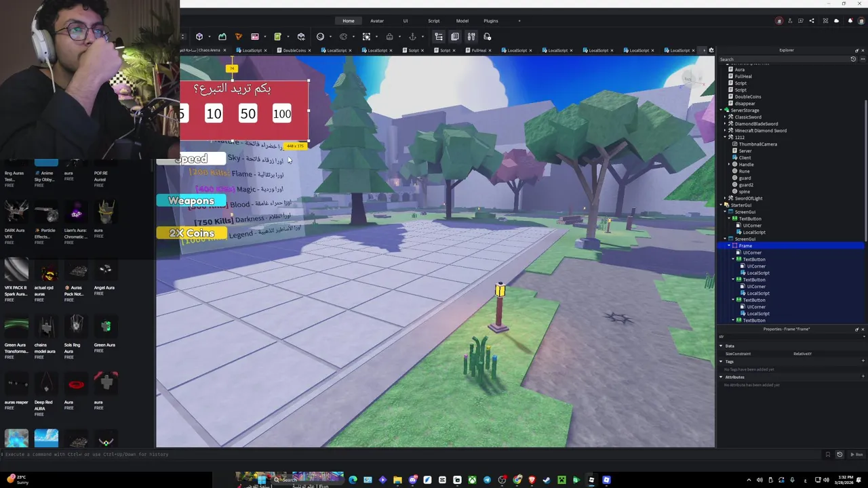Expand the ClassicSword tool node
Viewport: 868px width, 488px height.
point(725,117)
